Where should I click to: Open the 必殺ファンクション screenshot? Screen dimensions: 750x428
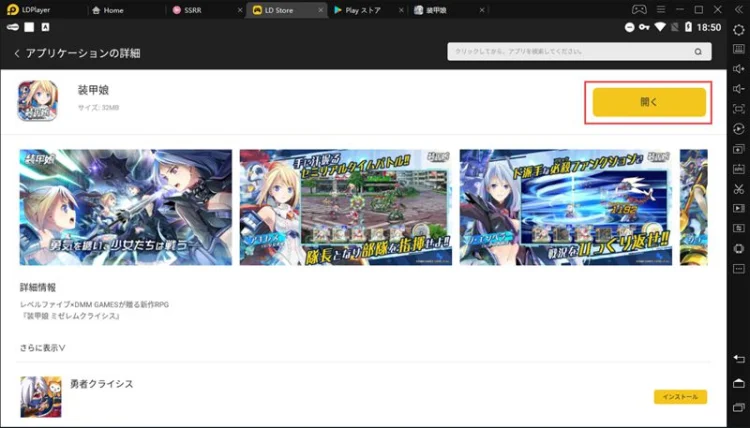point(566,208)
